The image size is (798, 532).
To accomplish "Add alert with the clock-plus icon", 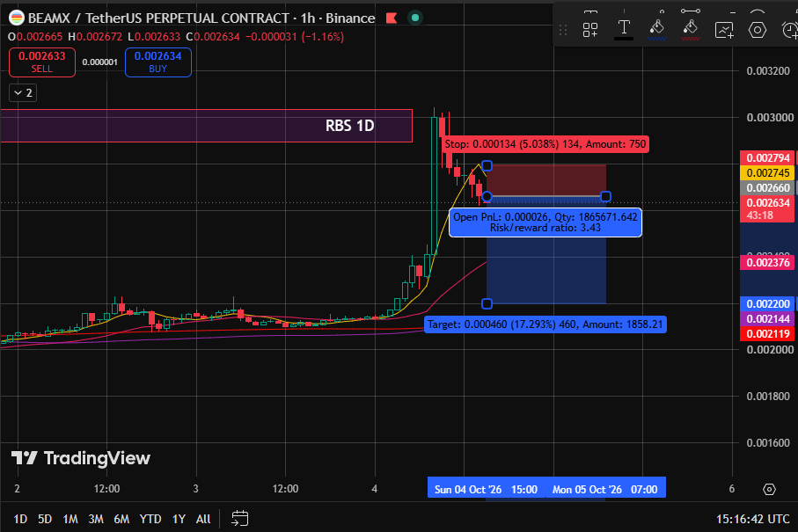I will click(x=789, y=30).
